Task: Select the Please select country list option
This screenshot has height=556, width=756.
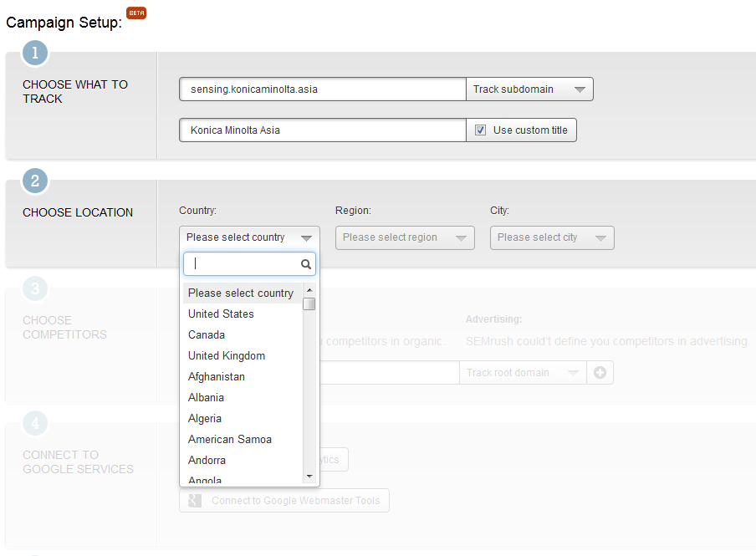Action: tap(243, 293)
